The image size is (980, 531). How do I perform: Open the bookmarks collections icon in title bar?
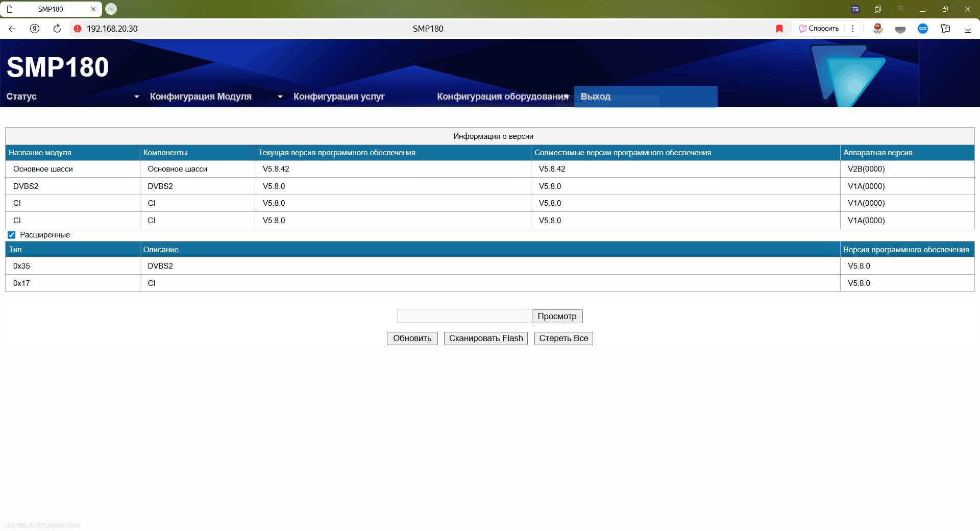point(878,9)
